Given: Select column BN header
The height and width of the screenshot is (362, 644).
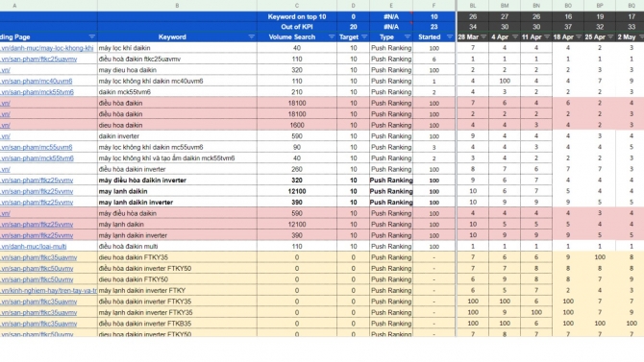Looking at the screenshot, I should click(536, 6).
